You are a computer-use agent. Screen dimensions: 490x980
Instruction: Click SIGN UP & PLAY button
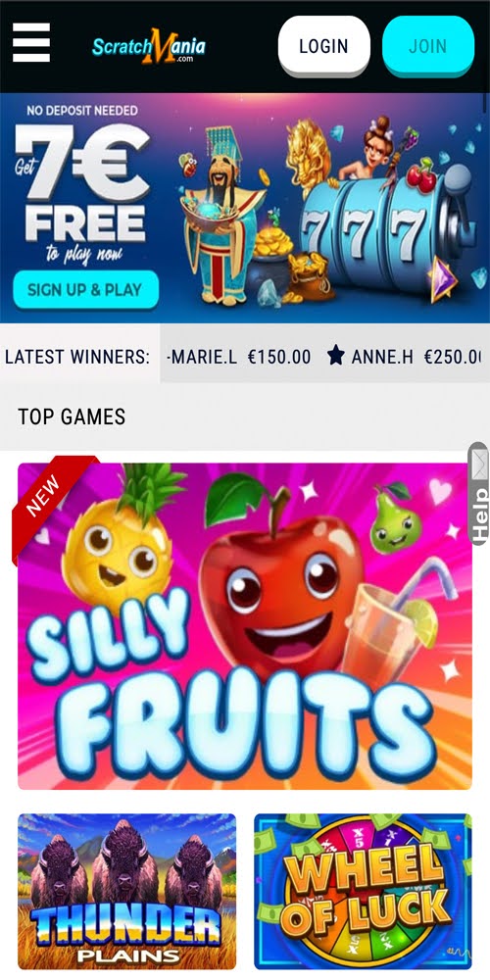click(x=85, y=289)
